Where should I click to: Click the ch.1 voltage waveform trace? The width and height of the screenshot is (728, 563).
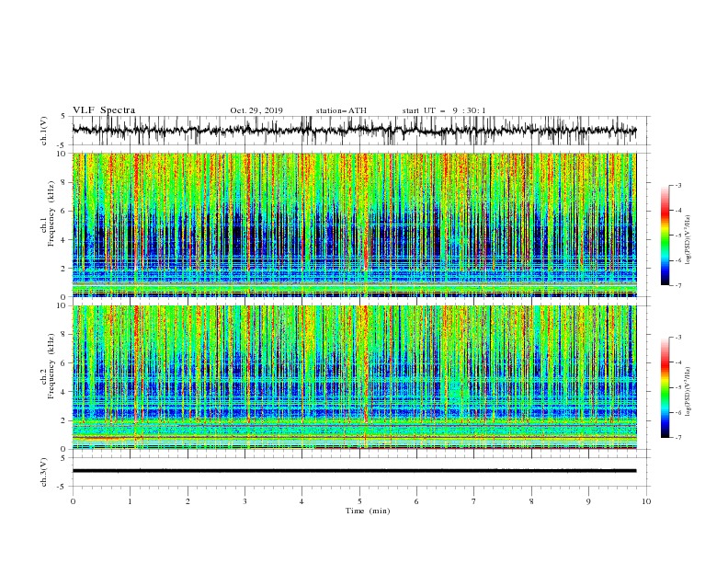354,130
